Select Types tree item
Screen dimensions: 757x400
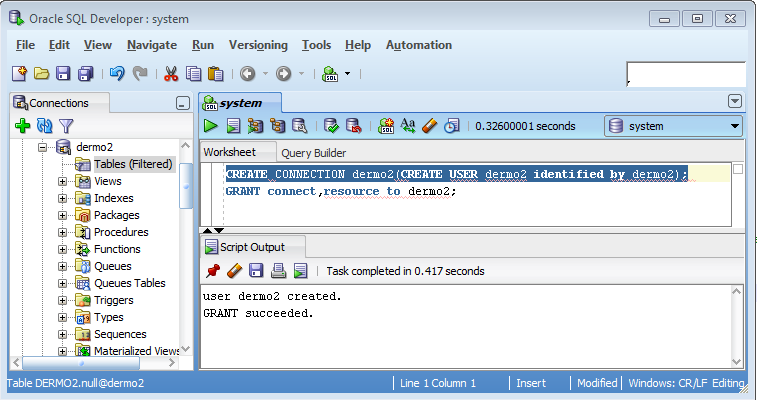pos(109,317)
